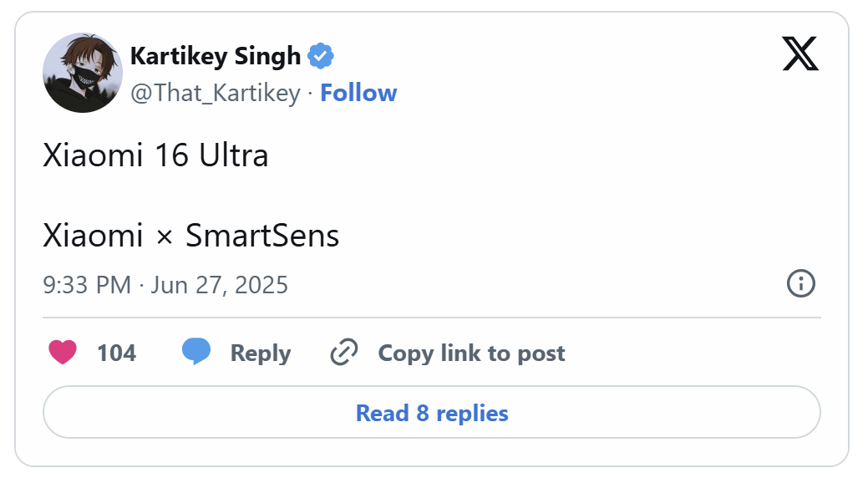The image size is (868, 478).
Task: Click the @That_Kartikey handle
Action: point(215,93)
